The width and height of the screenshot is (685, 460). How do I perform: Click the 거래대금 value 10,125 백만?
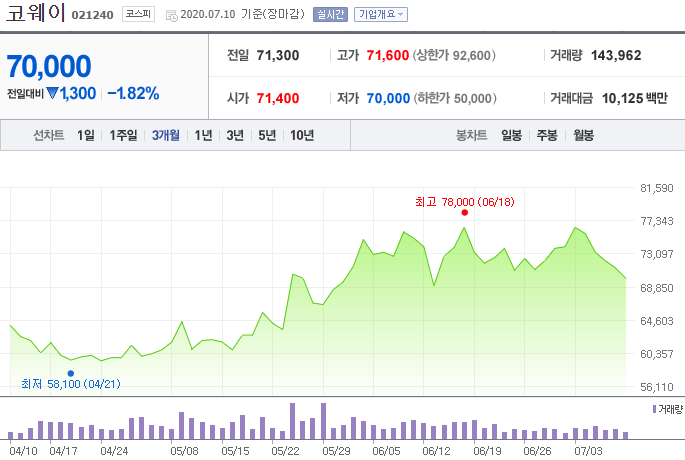tap(635, 98)
